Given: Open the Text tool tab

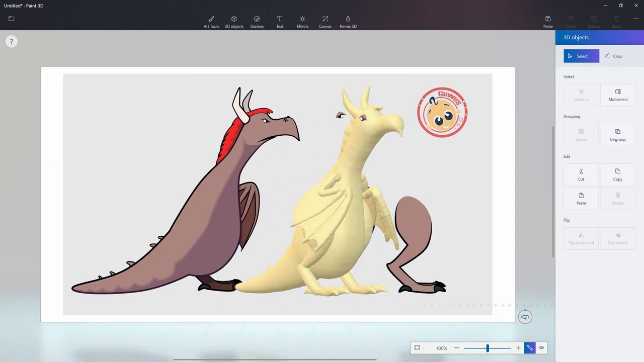Looking at the screenshot, I should point(280,22).
